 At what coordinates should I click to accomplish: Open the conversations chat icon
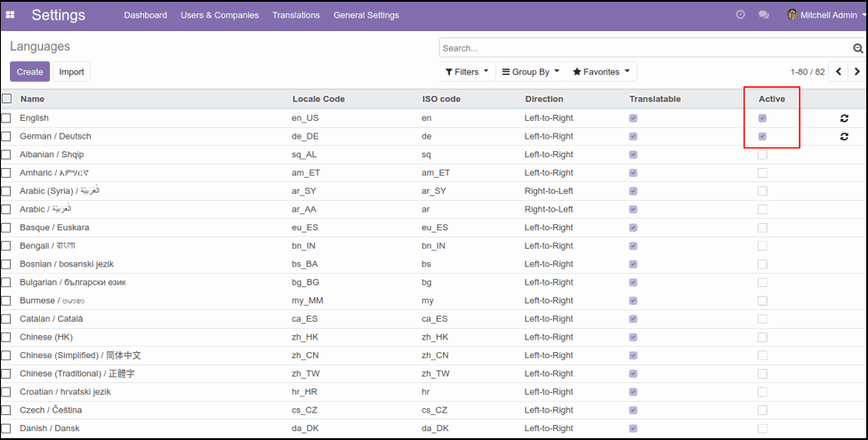point(764,15)
